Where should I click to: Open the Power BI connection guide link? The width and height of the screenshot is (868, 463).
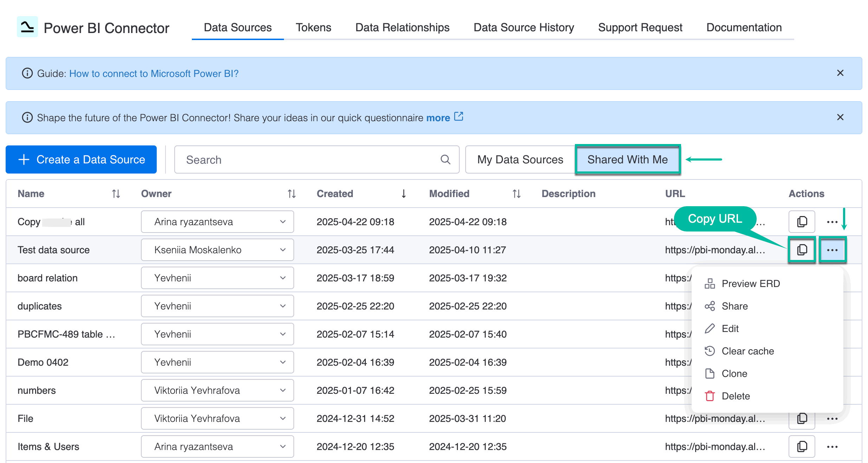point(154,73)
